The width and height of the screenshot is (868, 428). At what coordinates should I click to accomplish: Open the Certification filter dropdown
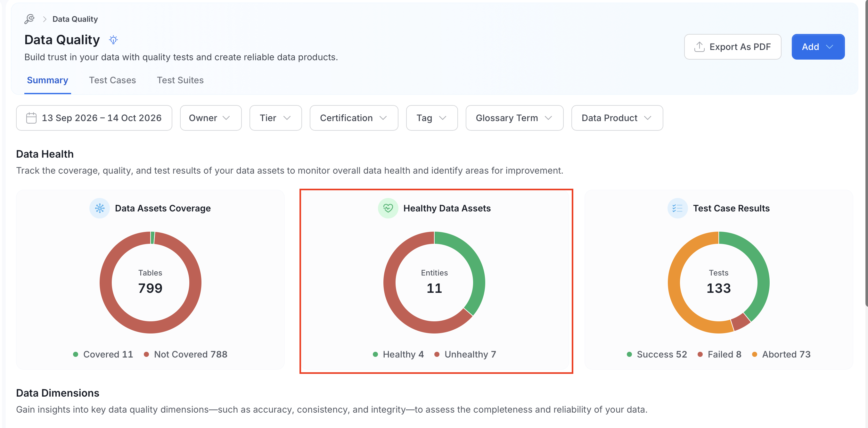click(354, 118)
